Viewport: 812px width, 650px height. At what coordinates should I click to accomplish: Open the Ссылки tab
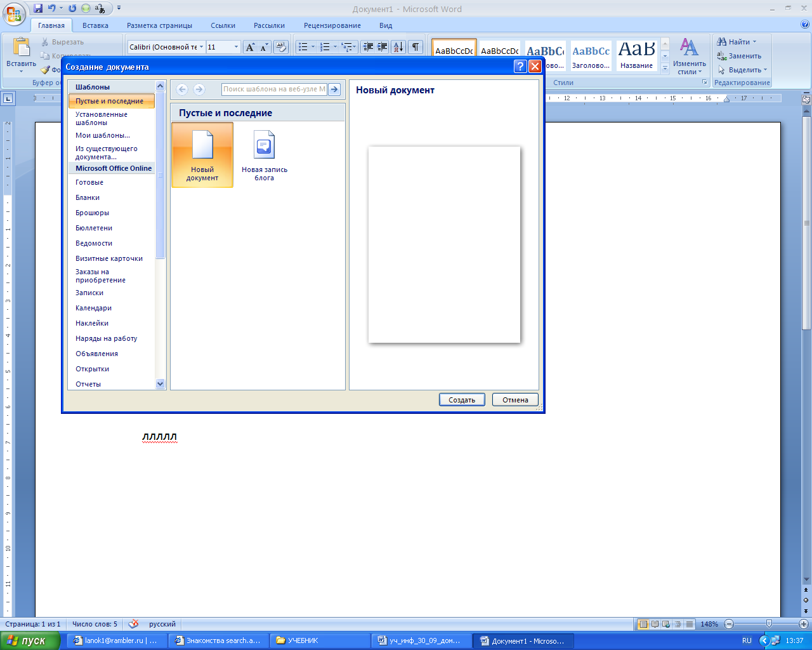tap(223, 25)
